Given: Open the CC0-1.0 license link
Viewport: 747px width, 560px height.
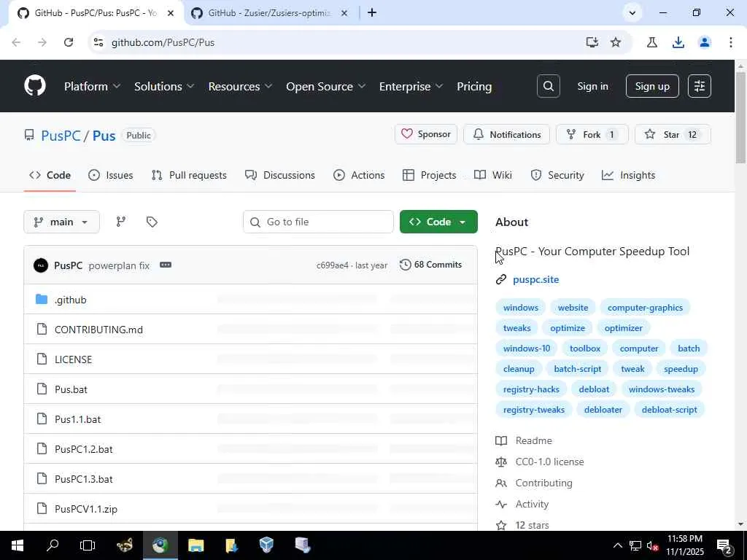Looking at the screenshot, I should (x=549, y=462).
